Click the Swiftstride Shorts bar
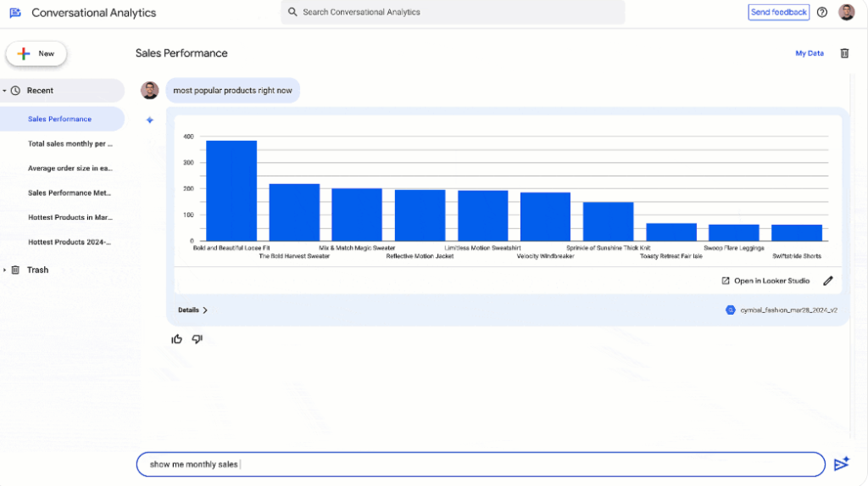This screenshot has width=868, height=486. 797,232
